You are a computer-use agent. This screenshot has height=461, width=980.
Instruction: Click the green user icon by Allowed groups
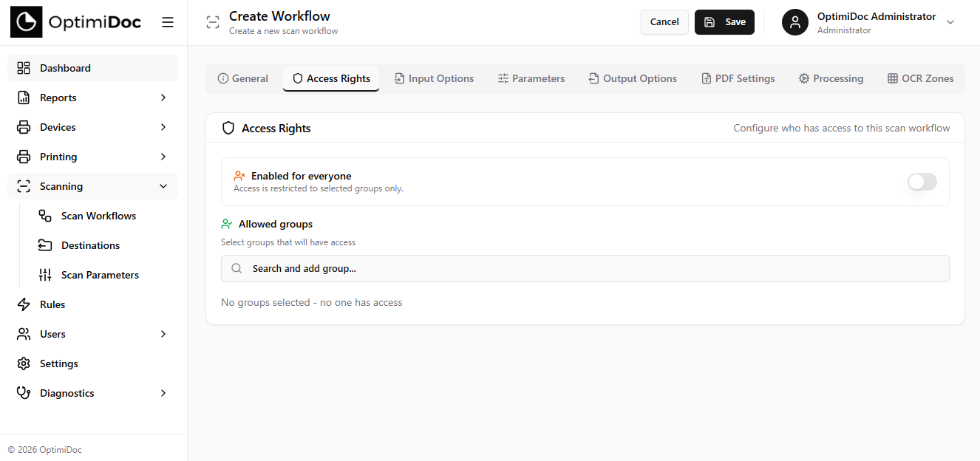[227, 224]
